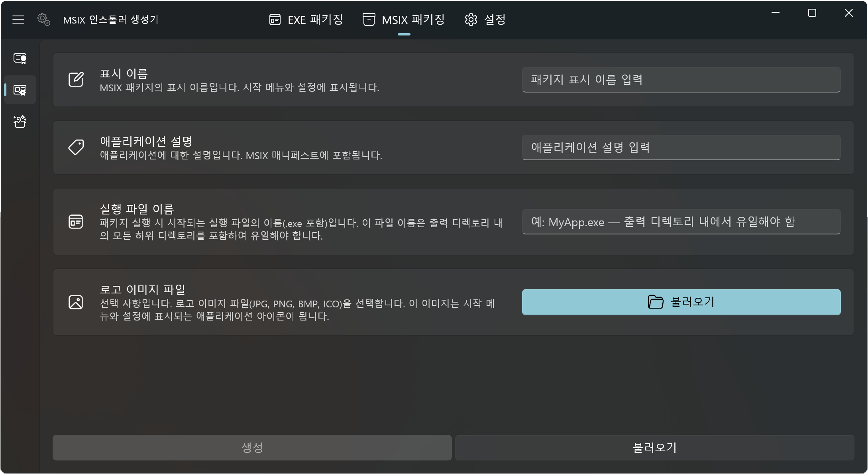The image size is (868, 474).
Task: Click the app gear logo icon
Action: coord(43,20)
